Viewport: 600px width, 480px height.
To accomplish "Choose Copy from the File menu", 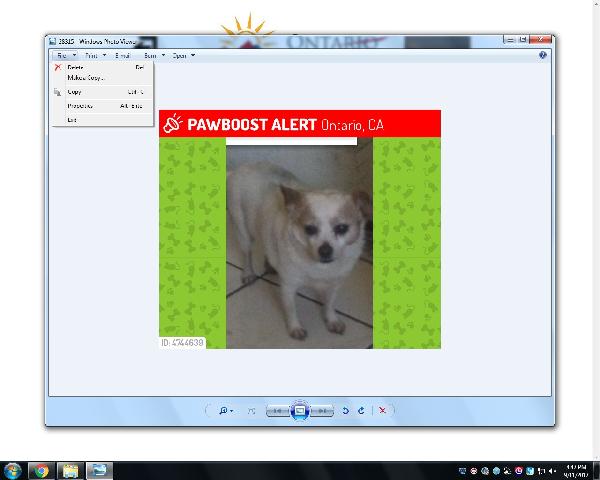I will (103, 92).
